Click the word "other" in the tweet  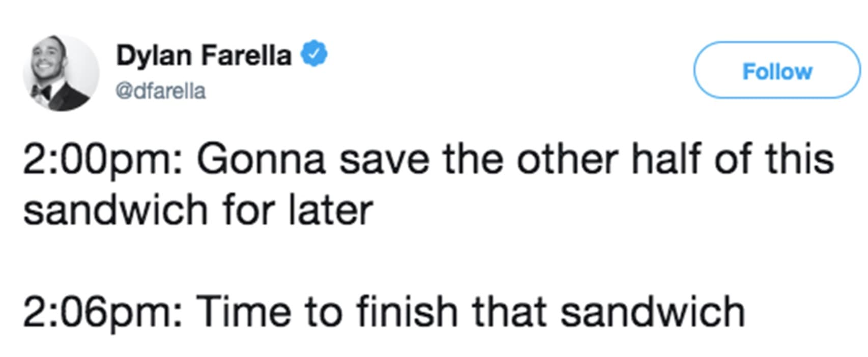(567, 160)
